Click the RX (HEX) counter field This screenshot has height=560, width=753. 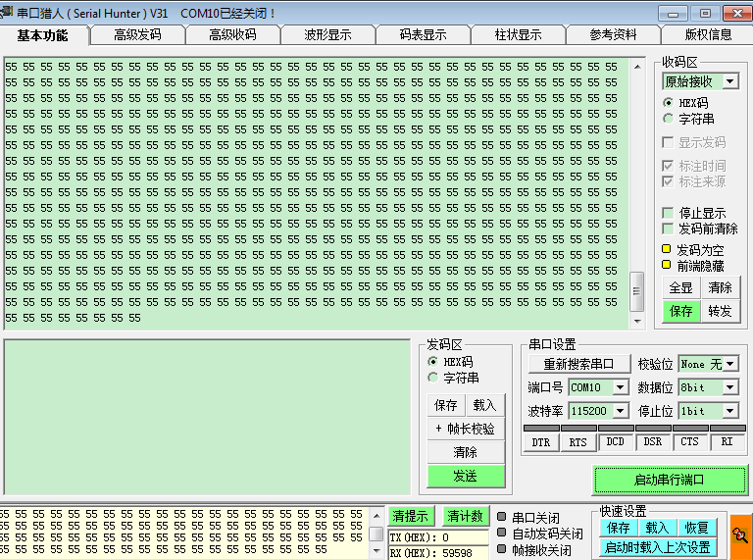(438, 553)
